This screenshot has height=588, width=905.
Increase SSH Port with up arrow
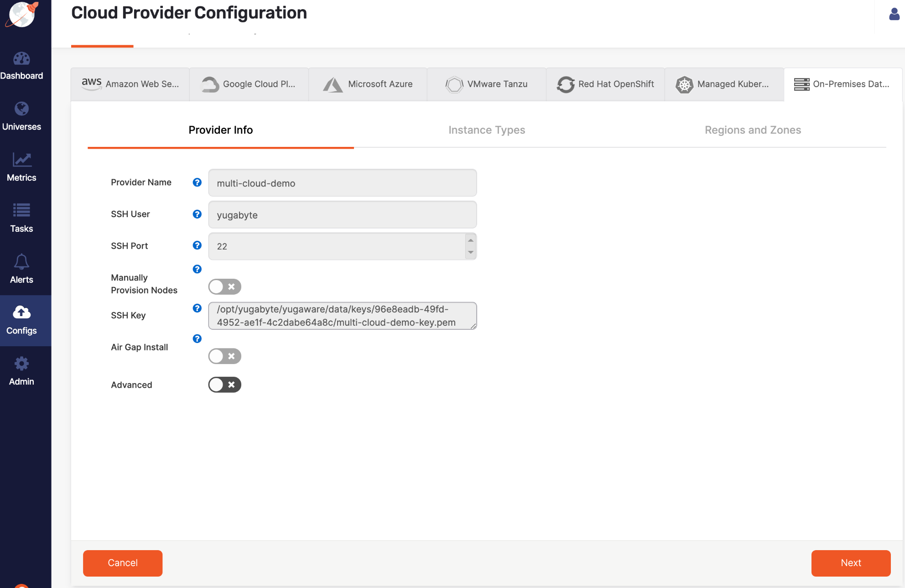click(470, 240)
